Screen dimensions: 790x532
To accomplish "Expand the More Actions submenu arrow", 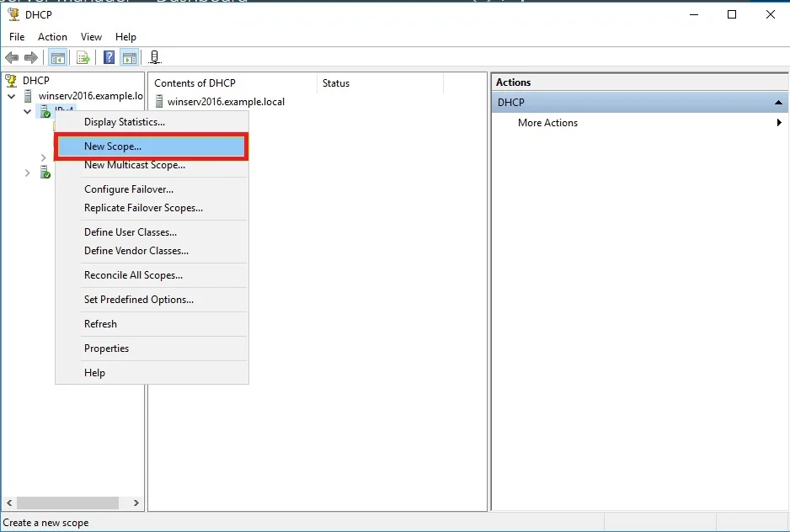I will 779,123.
